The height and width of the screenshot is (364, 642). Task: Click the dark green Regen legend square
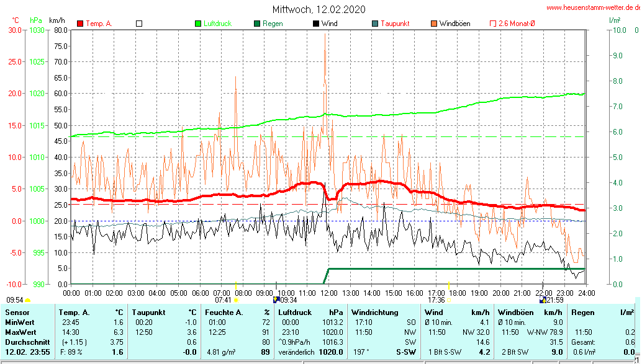point(257,24)
